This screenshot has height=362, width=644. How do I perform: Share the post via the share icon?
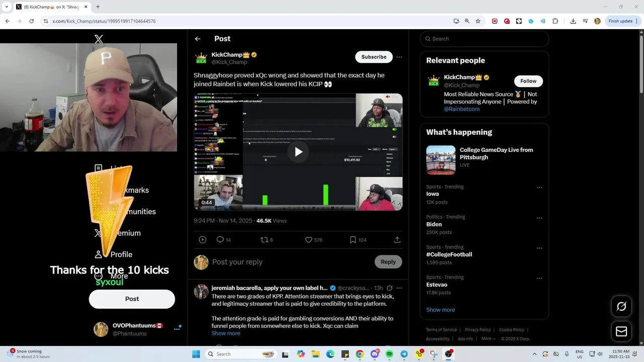click(397, 240)
